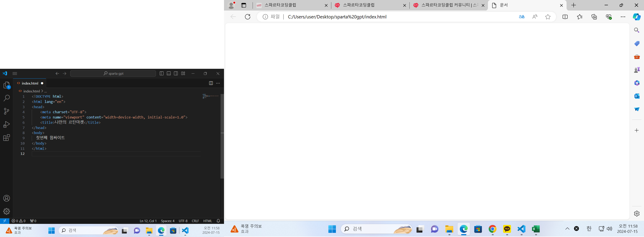Open Windows Start menu on right taskbar
Screen dimensions: 644x237
coord(332,229)
